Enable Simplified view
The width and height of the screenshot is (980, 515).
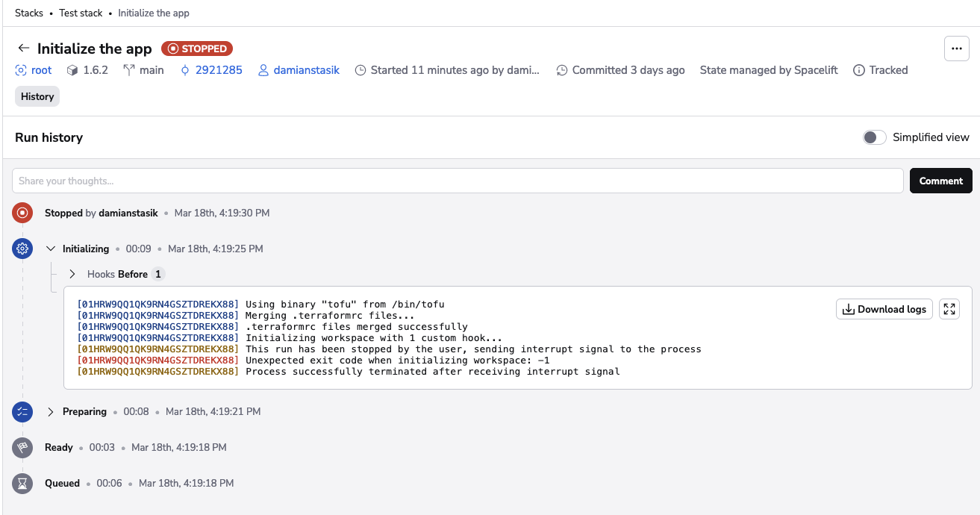(873, 137)
